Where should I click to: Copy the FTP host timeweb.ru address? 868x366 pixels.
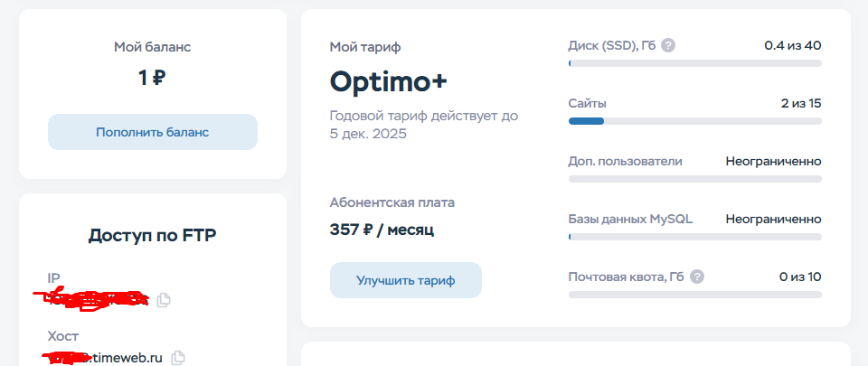(179, 358)
